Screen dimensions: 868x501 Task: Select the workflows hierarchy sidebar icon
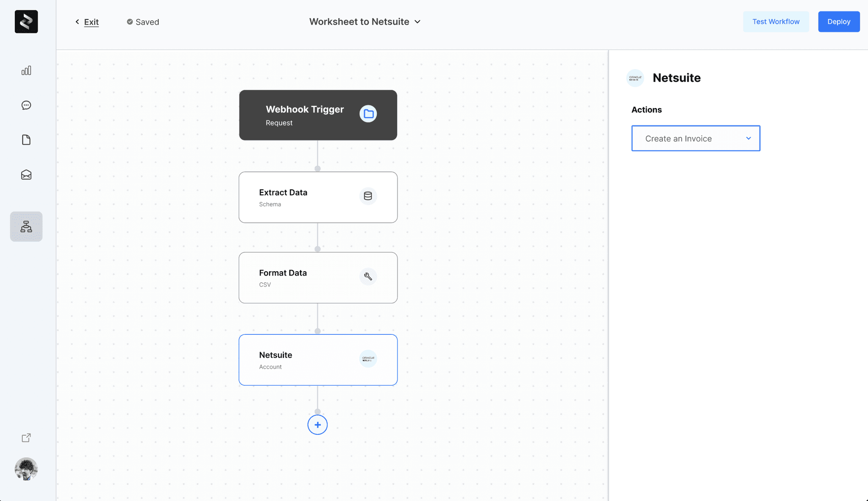pos(26,227)
